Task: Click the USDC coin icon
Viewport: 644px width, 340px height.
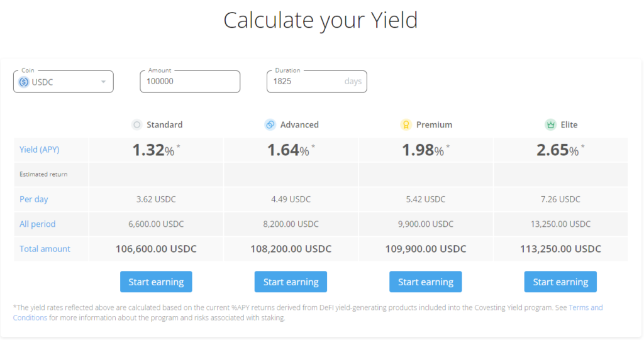Action: pyautogui.click(x=24, y=82)
